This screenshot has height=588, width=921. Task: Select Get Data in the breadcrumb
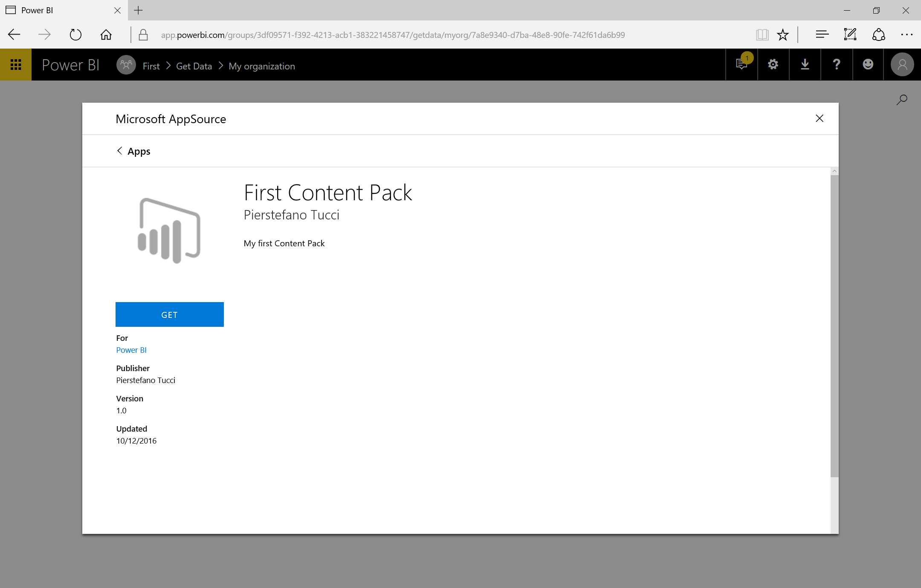(x=194, y=66)
